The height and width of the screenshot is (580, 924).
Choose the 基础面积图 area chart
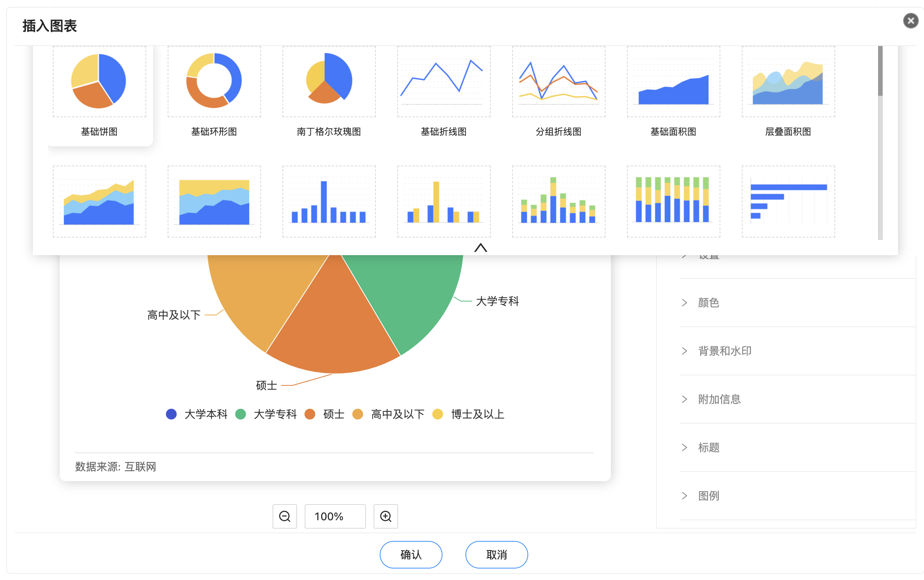click(x=673, y=92)
